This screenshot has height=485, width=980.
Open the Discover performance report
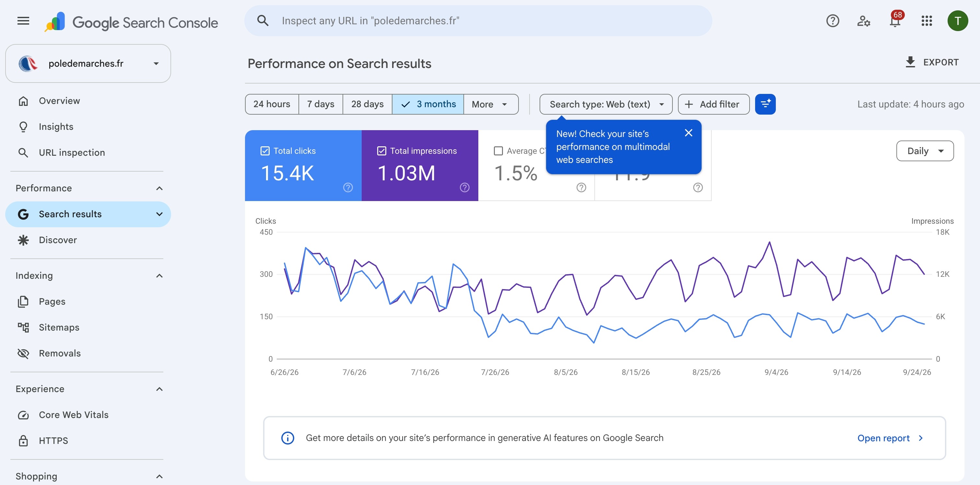point(88,240)
